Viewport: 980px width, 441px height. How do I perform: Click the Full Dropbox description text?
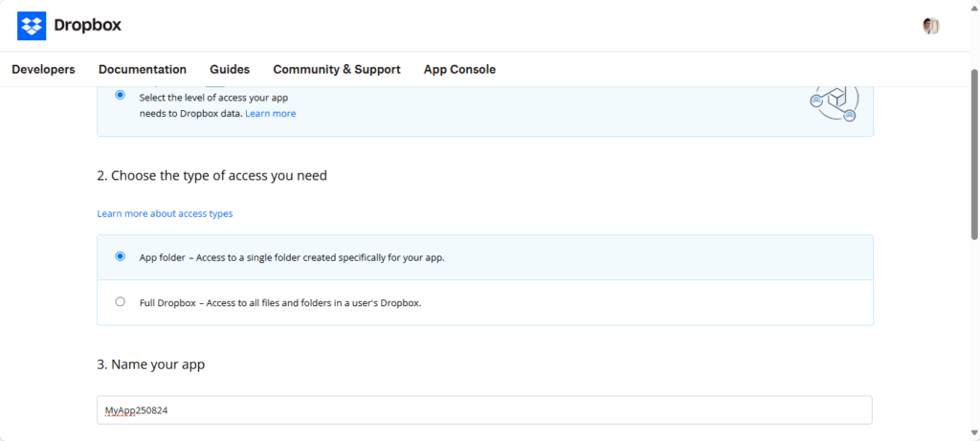[x=280, y=303]
